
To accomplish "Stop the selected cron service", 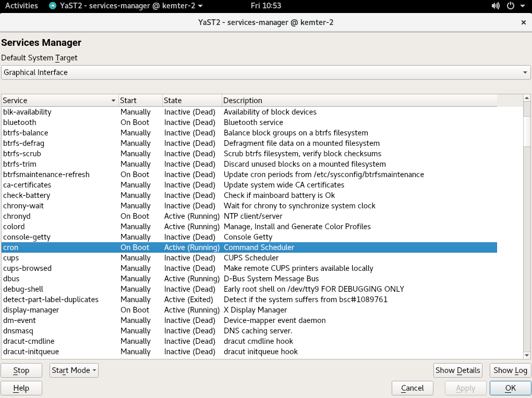I will (x=21, y=370).
